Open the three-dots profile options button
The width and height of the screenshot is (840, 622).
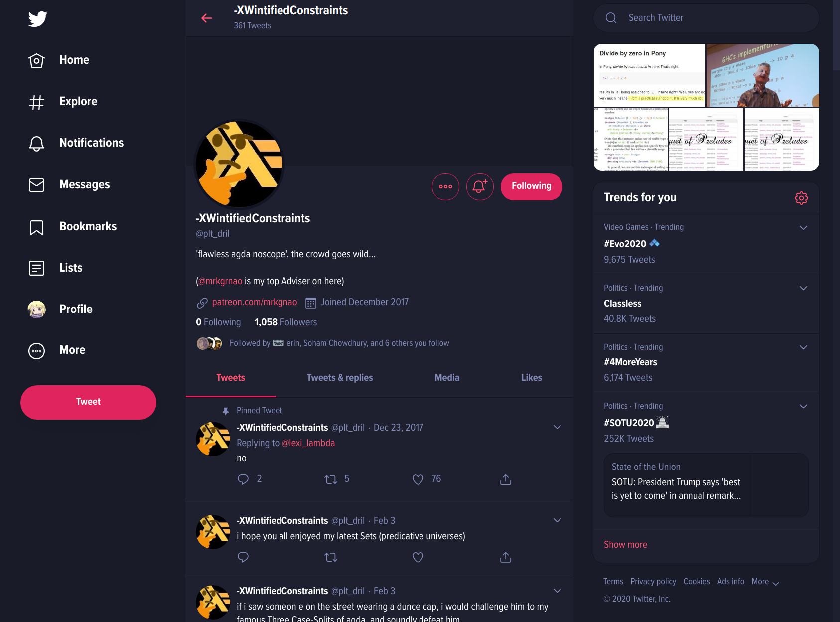point(445,187)
